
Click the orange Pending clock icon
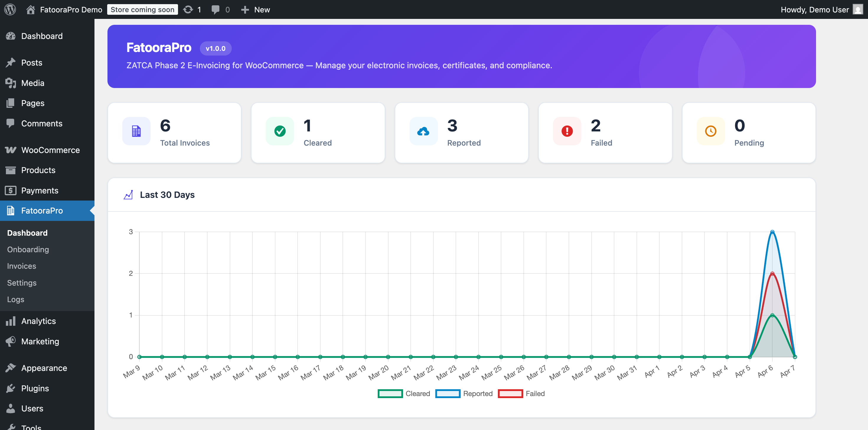coord(711,131)
